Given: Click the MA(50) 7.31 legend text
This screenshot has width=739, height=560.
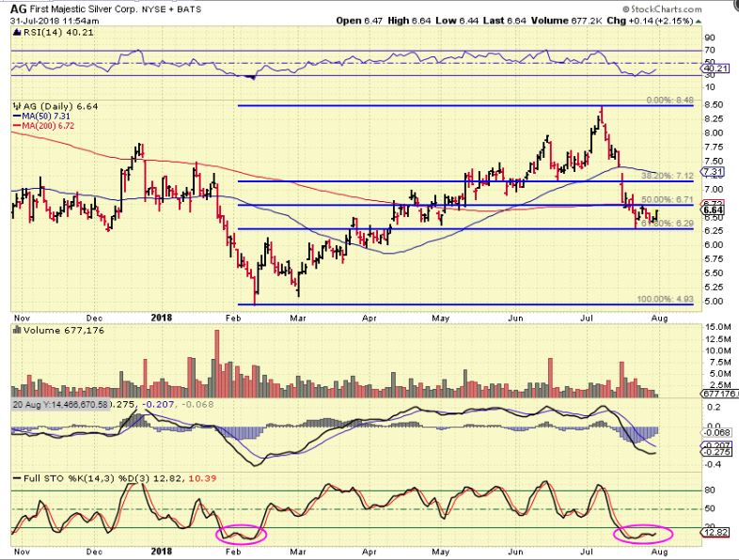Looking at the screenshot, I should pos(44,117).
